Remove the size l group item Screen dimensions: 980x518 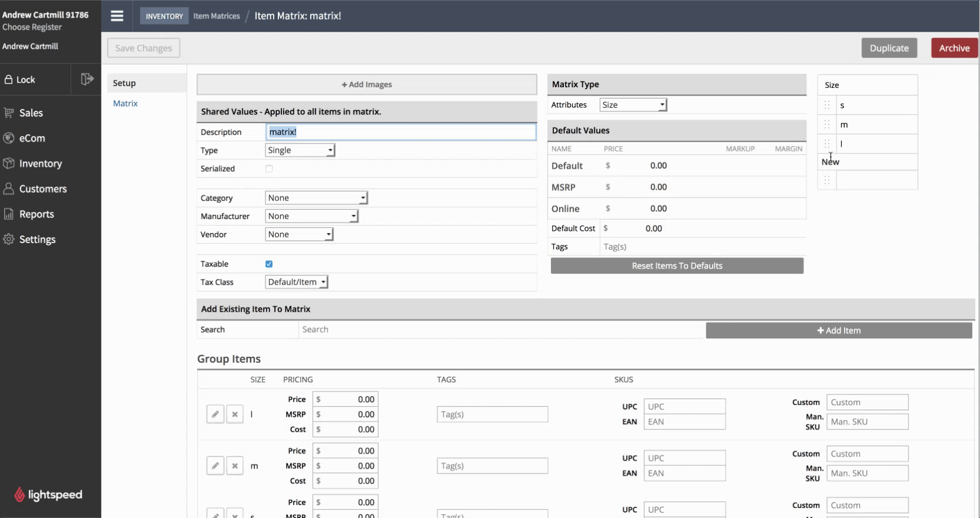coord(234,414)
